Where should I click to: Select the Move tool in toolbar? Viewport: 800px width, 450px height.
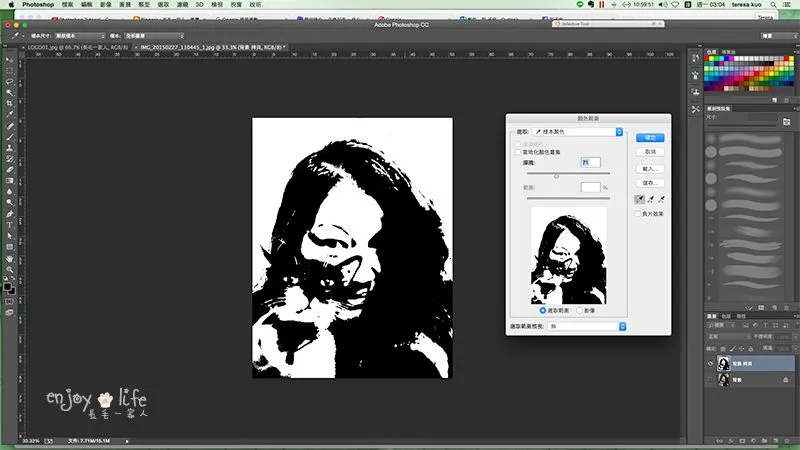(x=10, y=60)
